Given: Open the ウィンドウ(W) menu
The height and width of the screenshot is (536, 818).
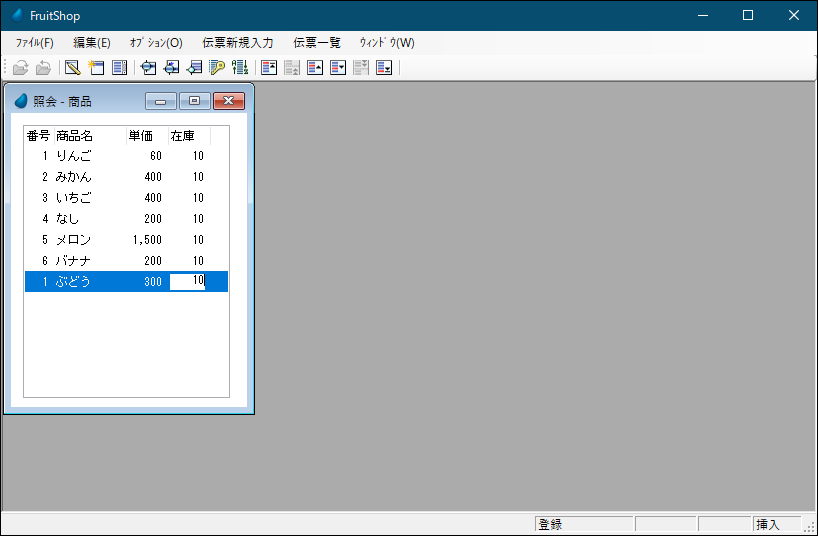Looking at the screenshot, I should pos(387,43).
